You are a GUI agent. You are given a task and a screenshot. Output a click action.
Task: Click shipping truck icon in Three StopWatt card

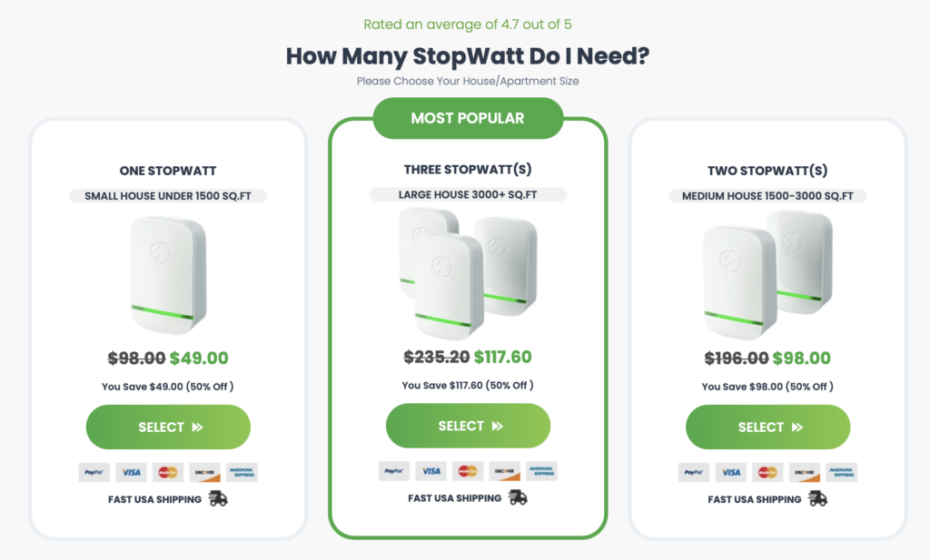click(518, 497)
